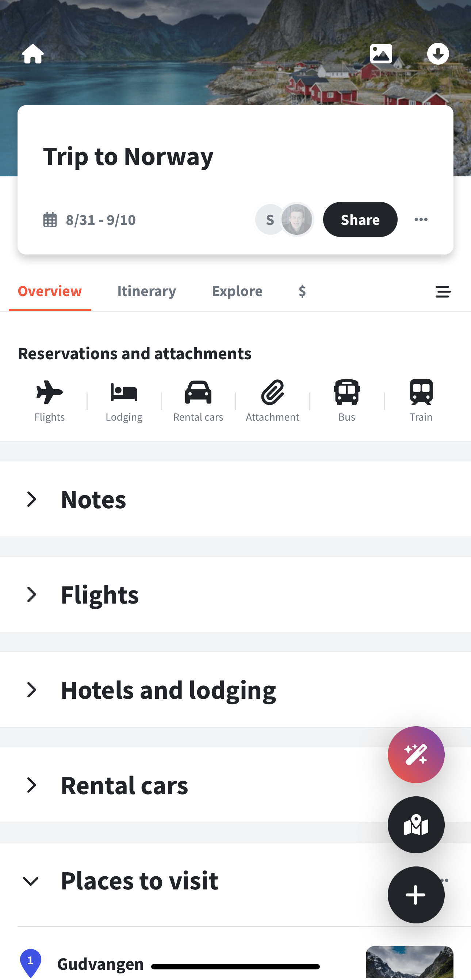
Task: Switch to the Explore tab
Action: click(237, 291)
